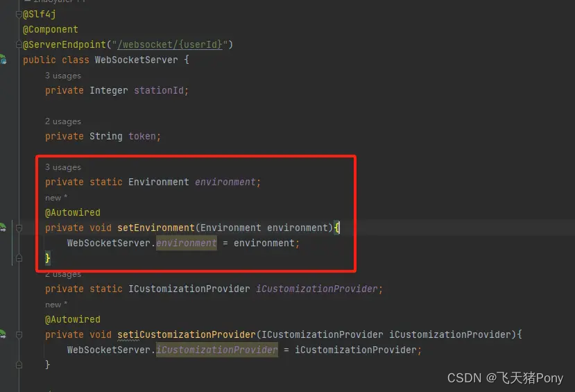Click the highlighted iCustomizationProvider in WebSocketServer assignment
The height and width of the screenshot is (392, 575).
(216, 350)
